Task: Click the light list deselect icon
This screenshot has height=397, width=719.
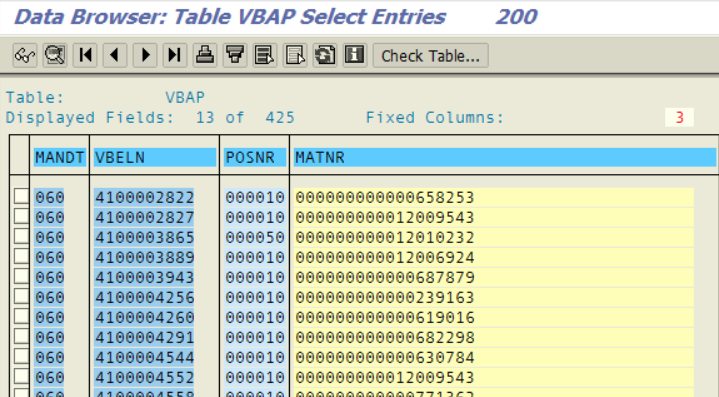Action: point(295,55)
